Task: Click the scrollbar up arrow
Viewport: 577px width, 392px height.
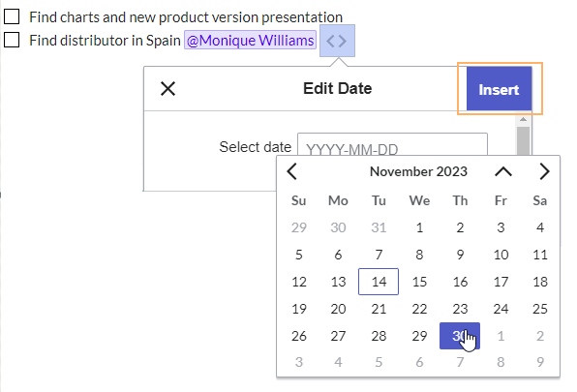Action: (523, 119)
